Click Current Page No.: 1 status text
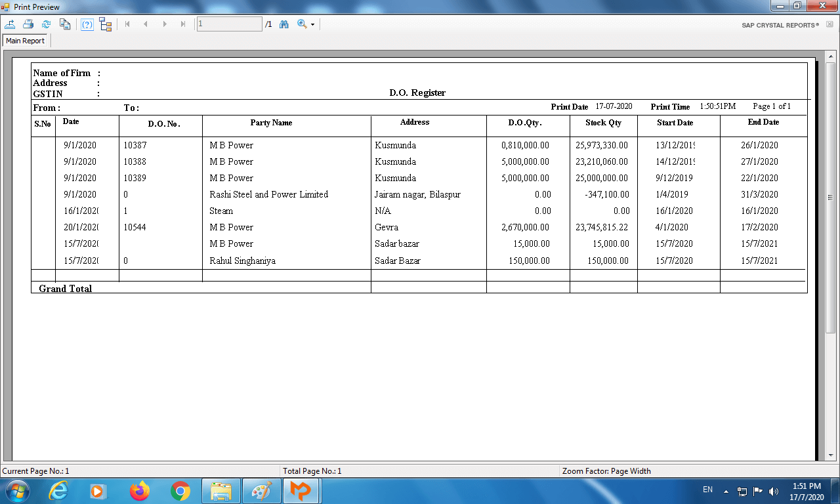Image resolution: width=840 pixels, height=504 pixels. pos(35,471)
